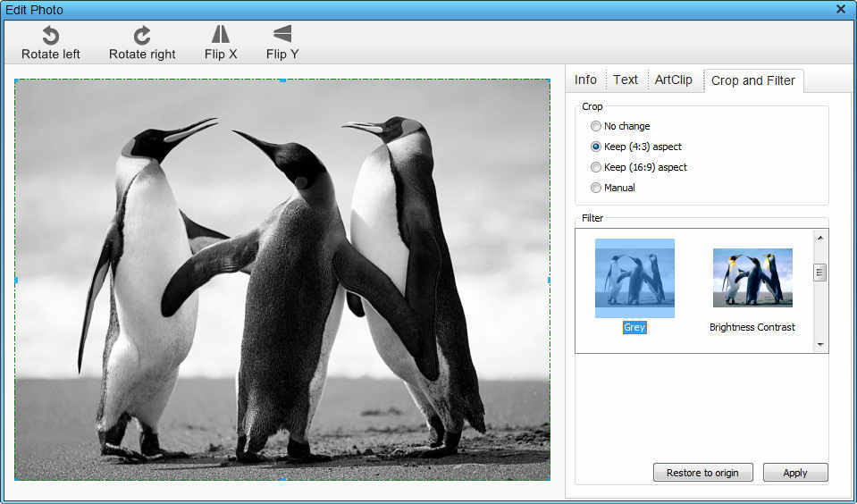Click the Apply button
The image size is (857, 504).
pos(795,473)
